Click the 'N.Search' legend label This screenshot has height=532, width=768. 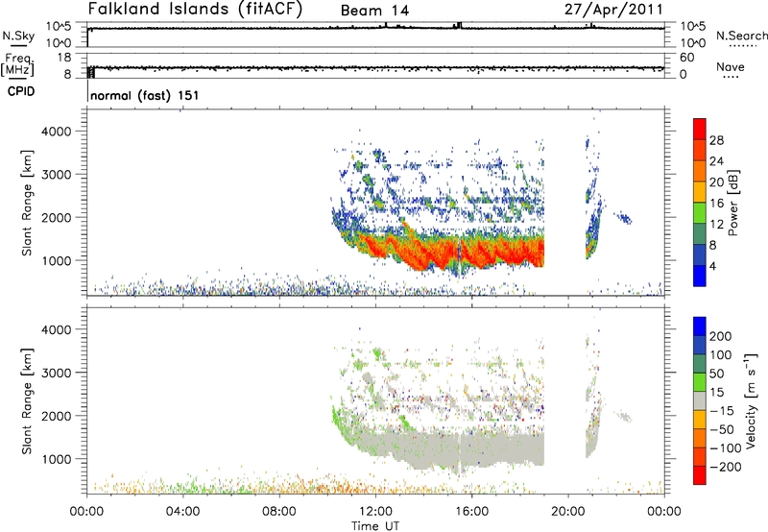pyautogui.click(x=741, y=36)
